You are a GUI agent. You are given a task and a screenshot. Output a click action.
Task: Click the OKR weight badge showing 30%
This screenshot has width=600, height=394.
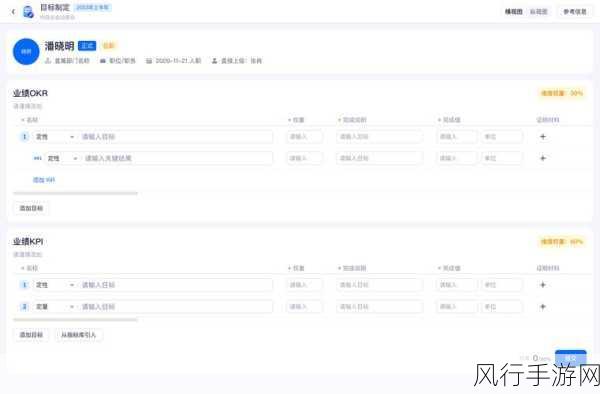(x=561, y=93)
